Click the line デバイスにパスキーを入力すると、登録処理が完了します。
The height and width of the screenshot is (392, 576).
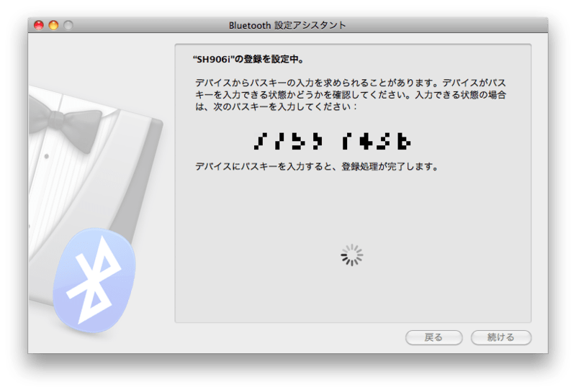click(317, 167)
